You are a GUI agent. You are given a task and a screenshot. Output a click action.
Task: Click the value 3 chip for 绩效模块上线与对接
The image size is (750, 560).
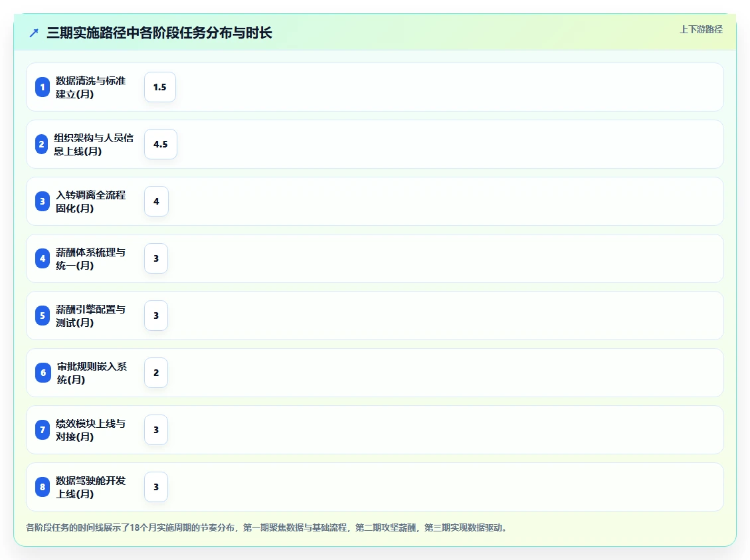(156, 429)
